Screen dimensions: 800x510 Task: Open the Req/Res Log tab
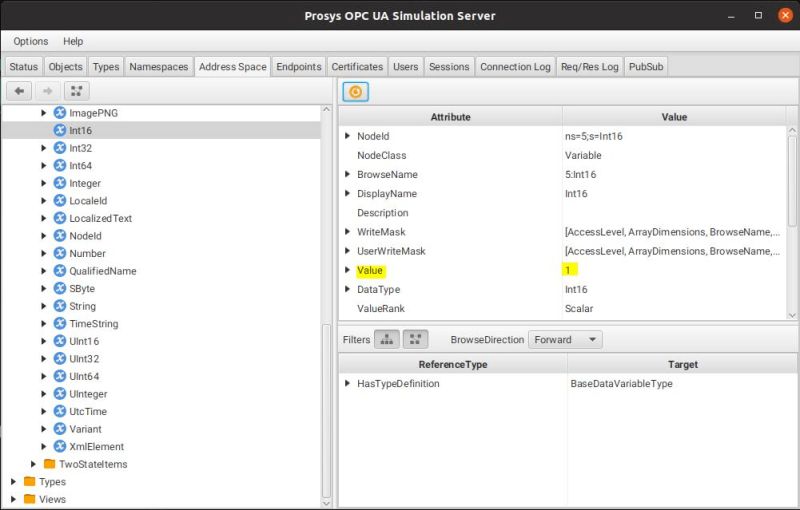pos(590,67)
